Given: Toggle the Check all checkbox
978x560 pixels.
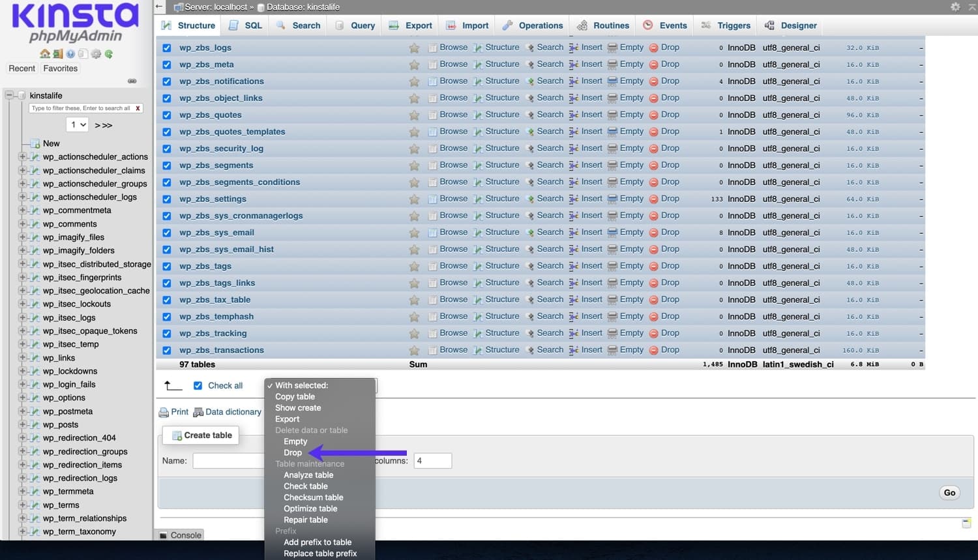Looking at the screenshot, I should click(198, 385).
